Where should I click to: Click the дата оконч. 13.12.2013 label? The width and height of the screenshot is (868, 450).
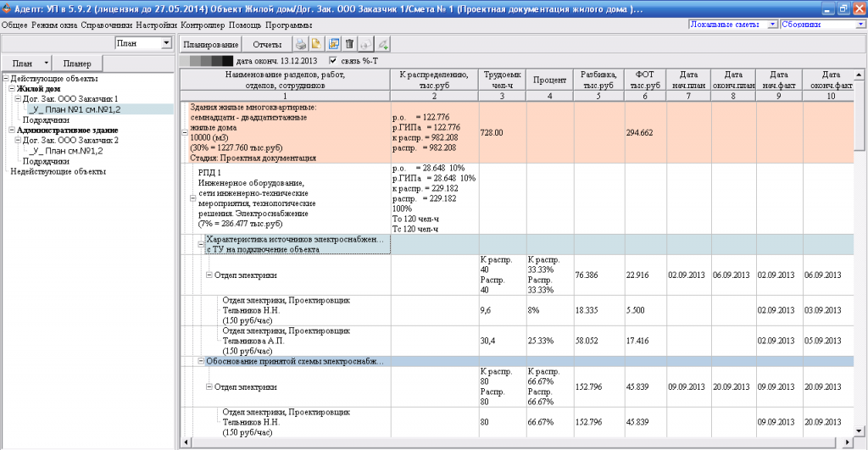pyautogui.click(x=277, y=60)
